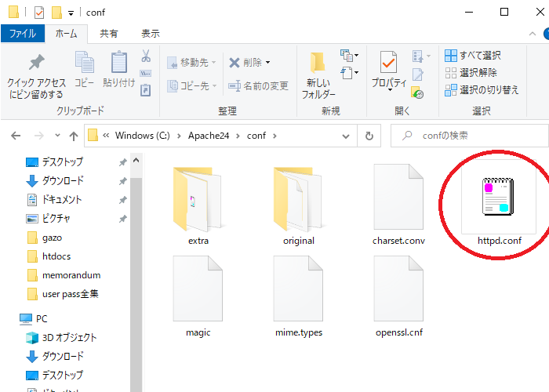
Task: Refresh the folder using address bar icon
Action: point(369,136)
